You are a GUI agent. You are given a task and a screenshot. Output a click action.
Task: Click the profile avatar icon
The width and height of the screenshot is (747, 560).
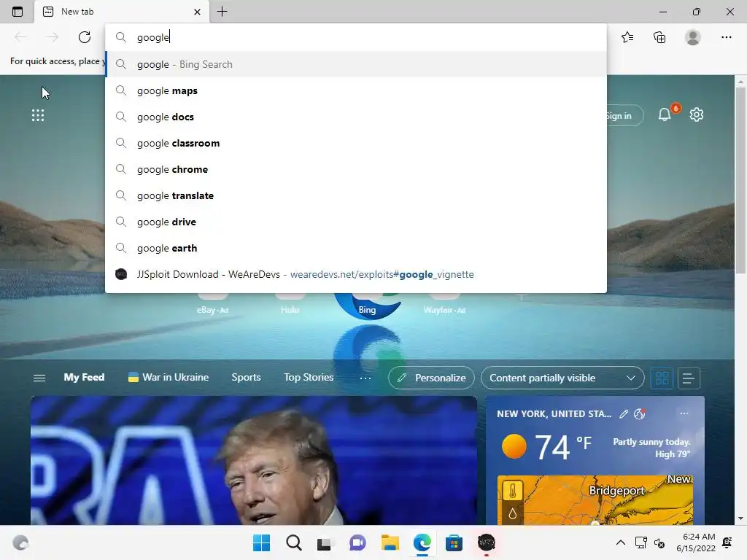click(693, 37)
